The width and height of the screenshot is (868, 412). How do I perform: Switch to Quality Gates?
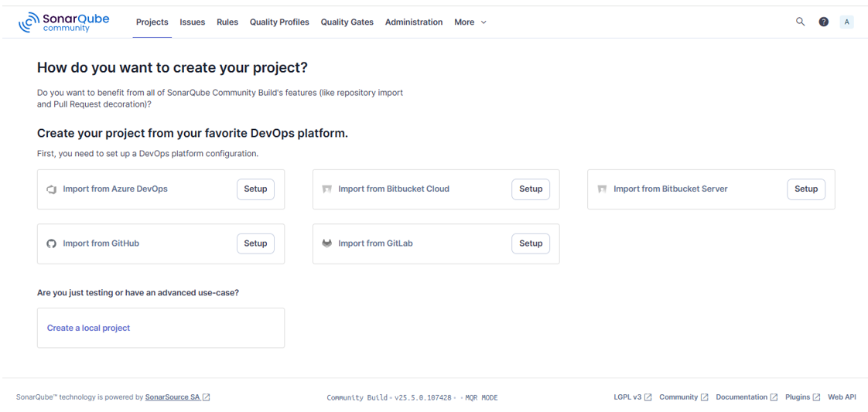[x=347, y=22]
